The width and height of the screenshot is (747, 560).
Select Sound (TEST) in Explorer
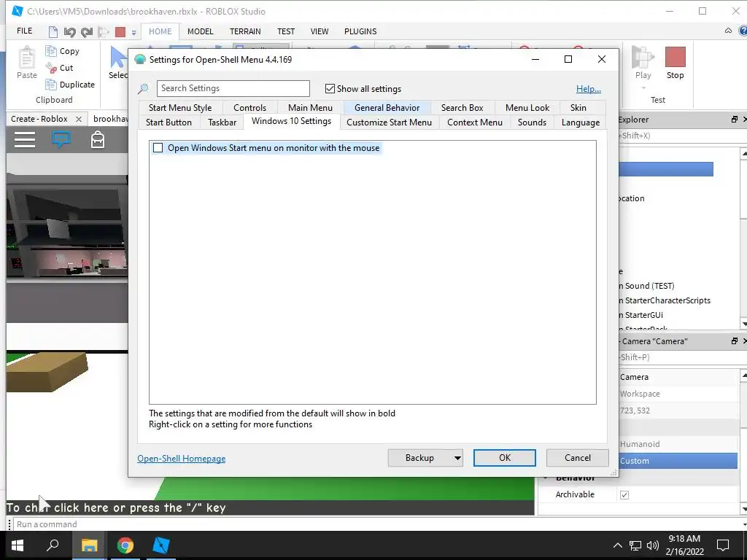coord(649,286)
